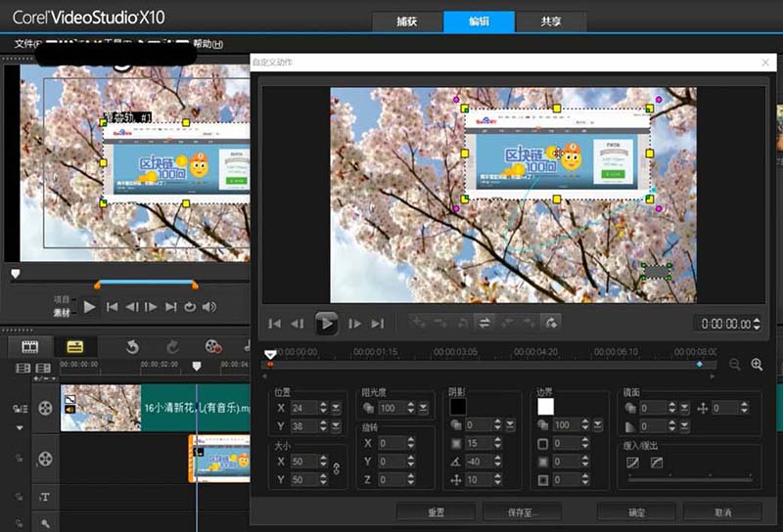Screen dimensions: 783x532
Task: Open the record/capture option reel icon
Action: tap(212, 346)
